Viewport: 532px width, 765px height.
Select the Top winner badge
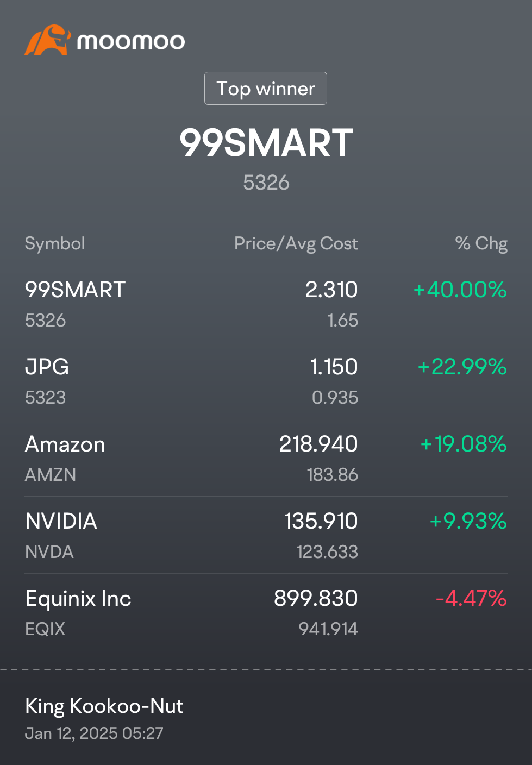pos(266,88)
